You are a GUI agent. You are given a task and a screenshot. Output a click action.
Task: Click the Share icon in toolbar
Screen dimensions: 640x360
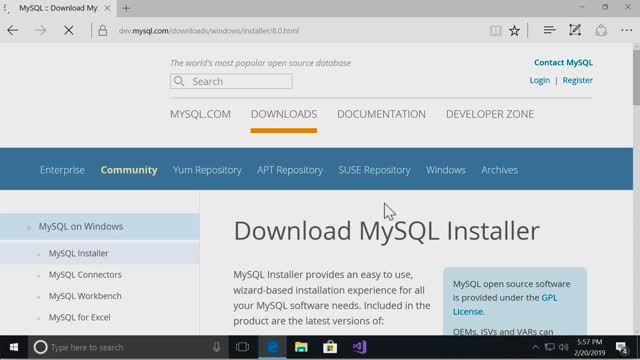[x=601, y=31]
